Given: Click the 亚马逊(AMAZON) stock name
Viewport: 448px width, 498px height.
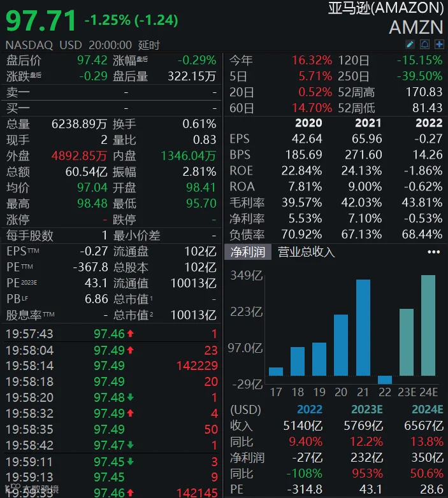Looking at the screenshot, I should (x=386, y=8).
